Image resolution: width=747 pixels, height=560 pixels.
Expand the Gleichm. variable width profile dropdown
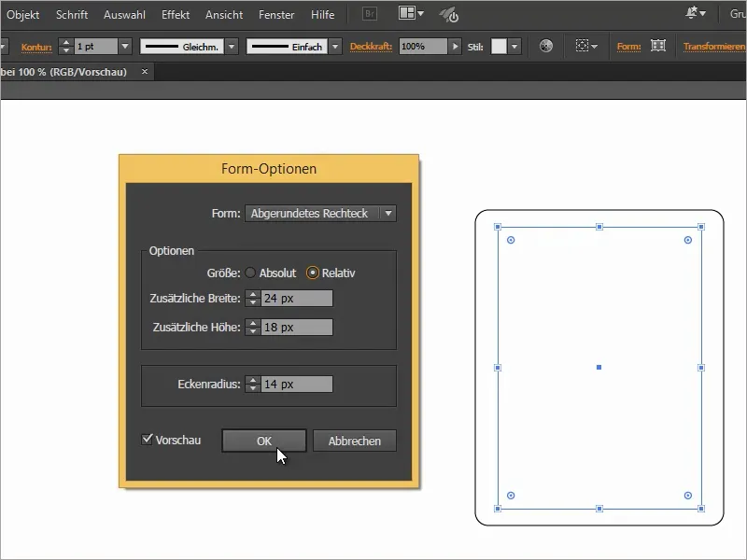pyautogui.click(x=232, y=46)
